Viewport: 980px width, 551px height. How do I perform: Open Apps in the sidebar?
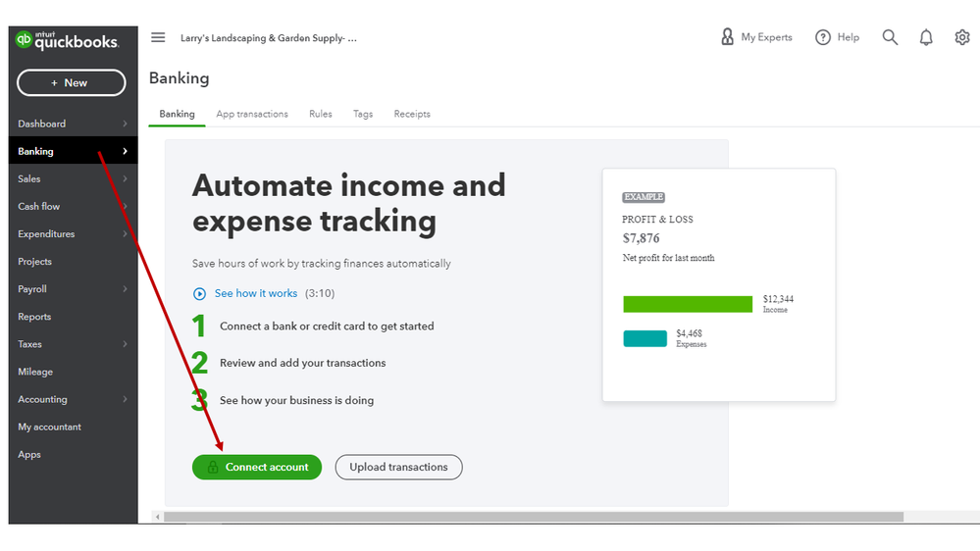pos(74,454)
